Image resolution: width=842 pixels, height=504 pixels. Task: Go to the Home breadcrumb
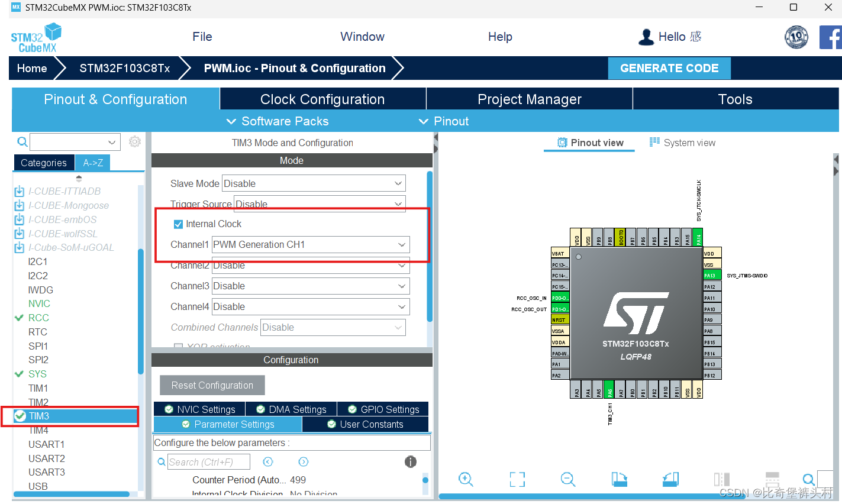click(32, 68)
